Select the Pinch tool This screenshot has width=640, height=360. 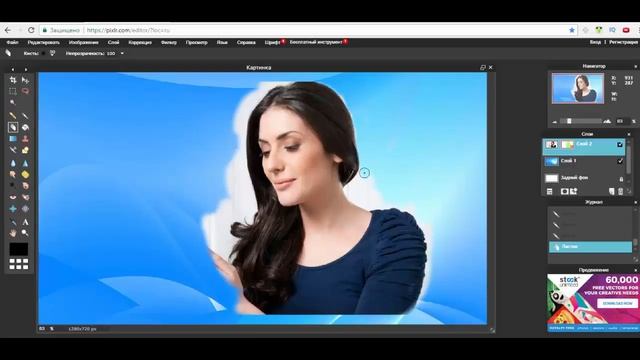pos(25,209)
